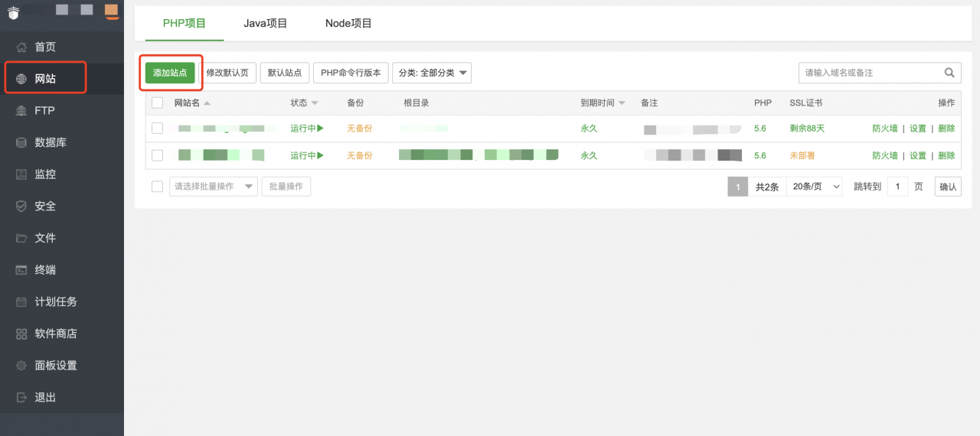Viewport: 980px width, 436px height.
Task: Click the green 添加站点 button
Action: (170, 73)
